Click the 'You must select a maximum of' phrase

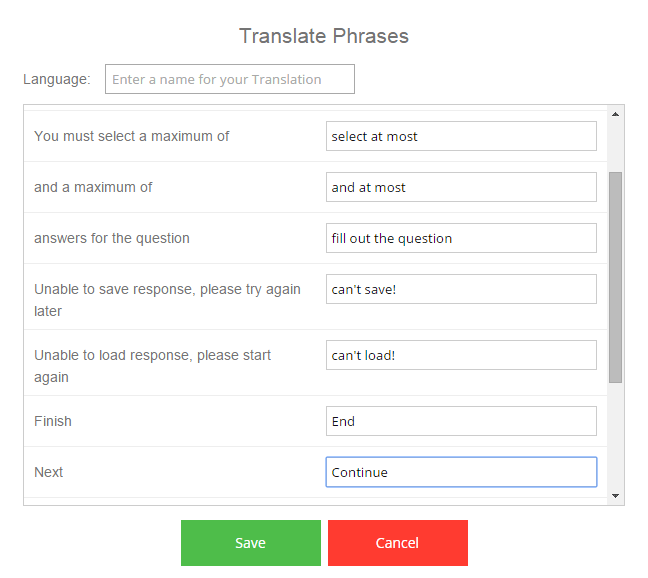[x=131, y=136]
